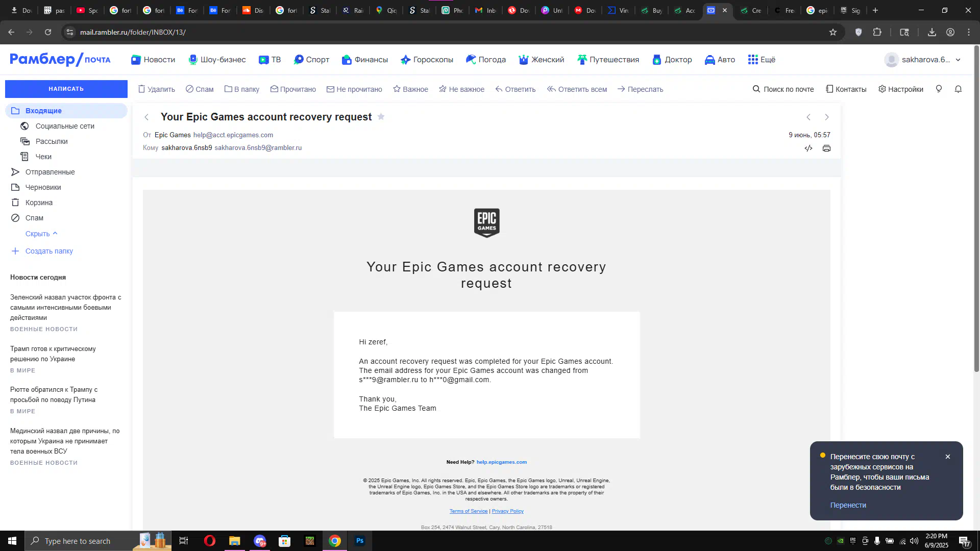The height and width of the screenshot is (551, 980).
Task: Go back to inbox with left arrow
Action: pos(146,117)
